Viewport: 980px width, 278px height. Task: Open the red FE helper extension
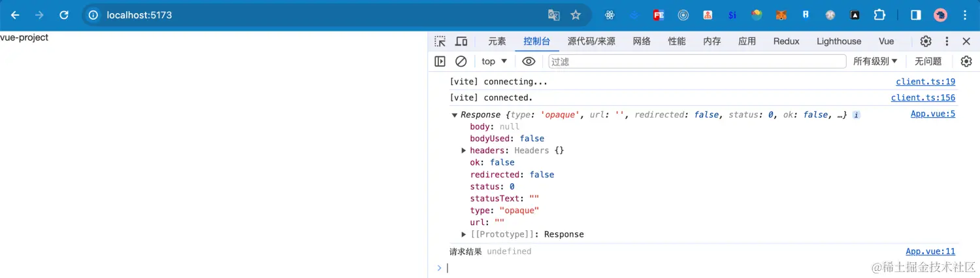click(659, 15)
